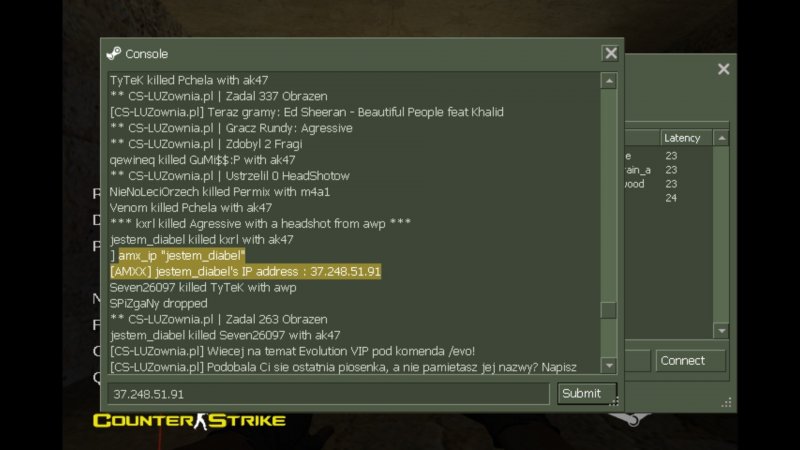Click the console window resize grip
Image resolution: width=800 pixels, height=450 pixels.
pos(615,402)
